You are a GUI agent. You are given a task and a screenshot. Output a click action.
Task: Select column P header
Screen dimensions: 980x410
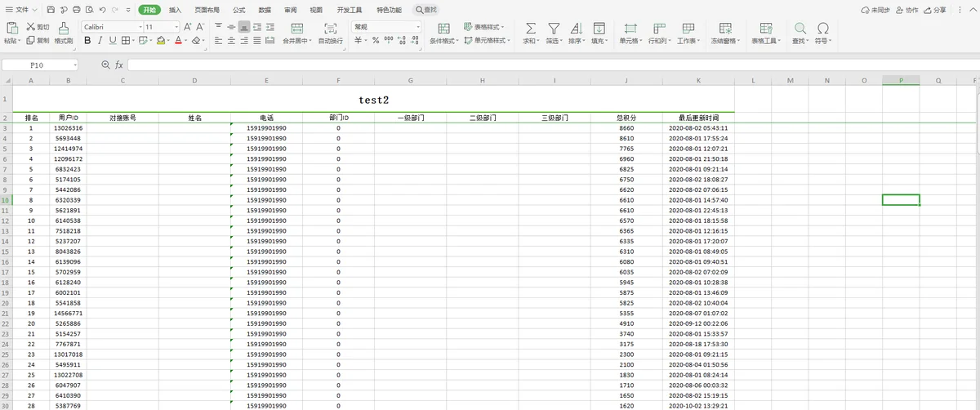(901, 80)
